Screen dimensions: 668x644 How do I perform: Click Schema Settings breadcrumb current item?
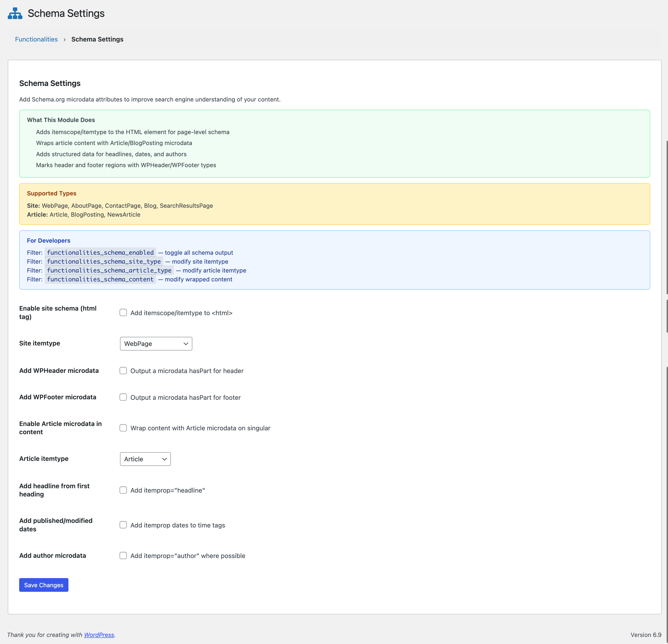coord(97,39)
